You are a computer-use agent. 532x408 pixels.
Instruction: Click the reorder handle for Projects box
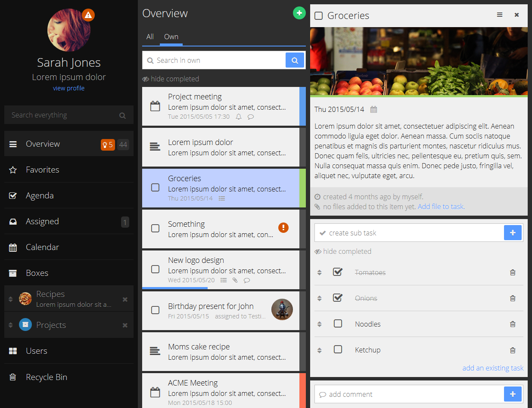[11, 325]
